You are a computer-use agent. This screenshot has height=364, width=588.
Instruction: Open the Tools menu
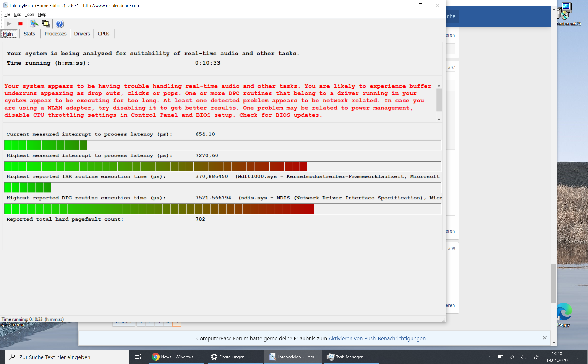(29, 14)
